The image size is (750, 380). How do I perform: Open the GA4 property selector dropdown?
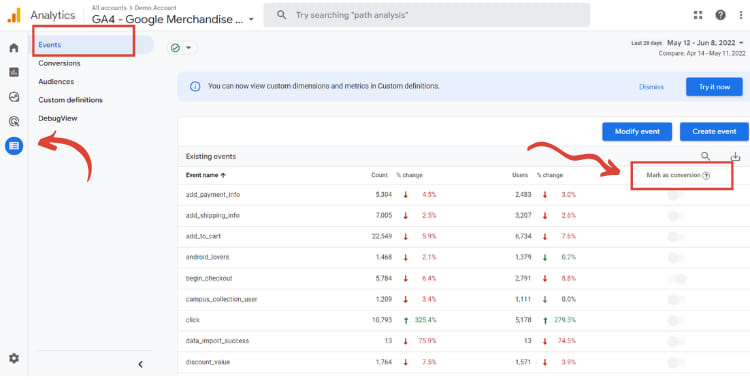point(173,20)
